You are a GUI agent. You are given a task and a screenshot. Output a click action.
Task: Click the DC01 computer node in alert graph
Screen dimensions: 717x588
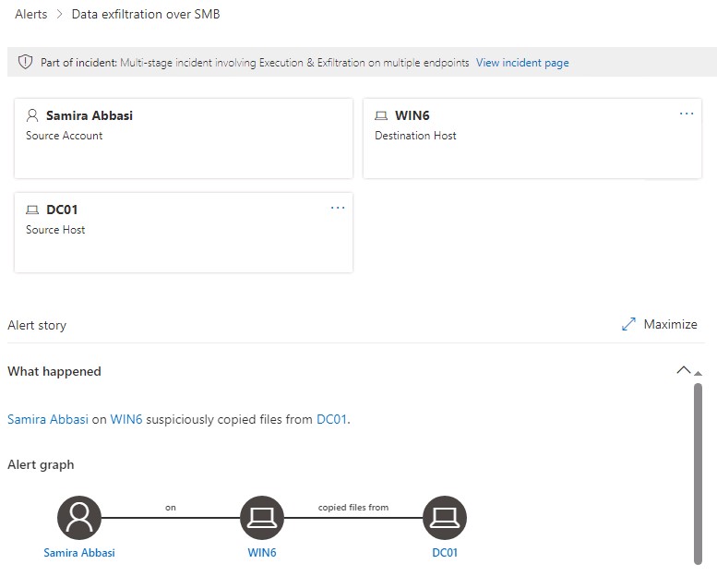pyautogui.click(x=445, y=518)
